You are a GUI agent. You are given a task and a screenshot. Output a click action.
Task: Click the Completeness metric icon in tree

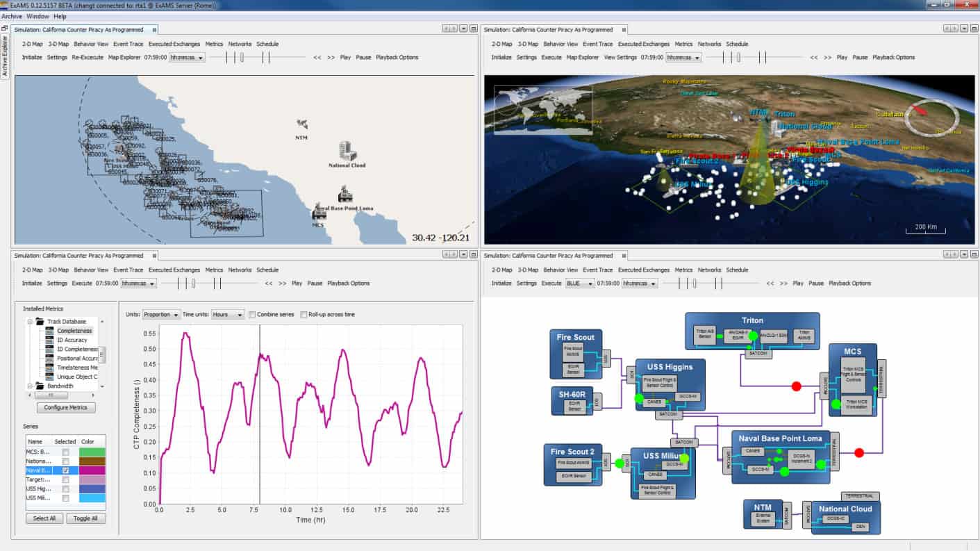pos(50,331)
